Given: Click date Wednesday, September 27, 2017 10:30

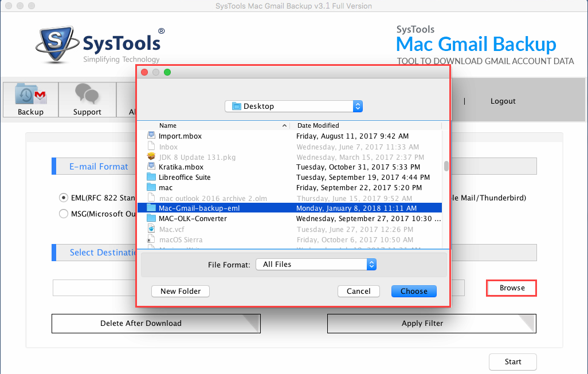Looking at the screenshot, I should (x=369, y=218).
